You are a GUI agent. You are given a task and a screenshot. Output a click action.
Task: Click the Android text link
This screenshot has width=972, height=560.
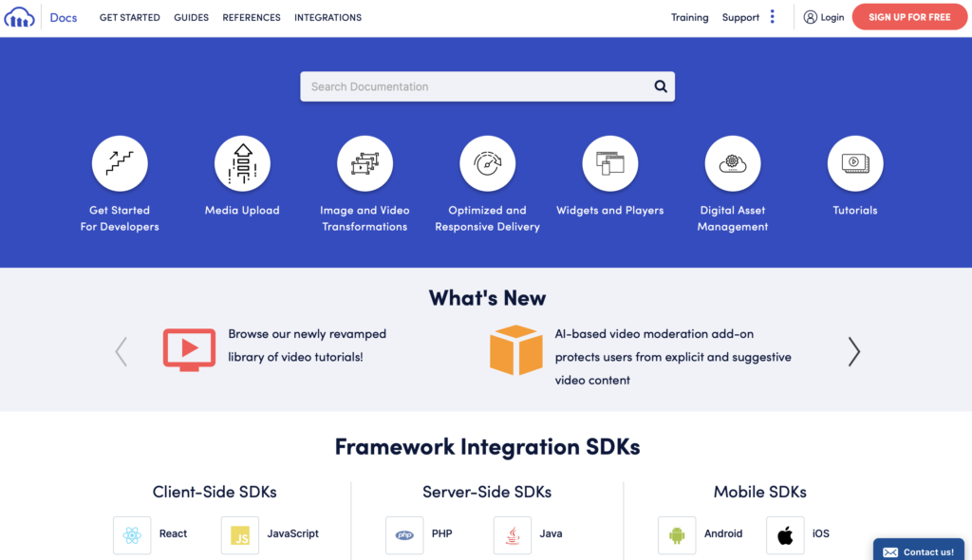pyautogui.click(x=722, y=533)
